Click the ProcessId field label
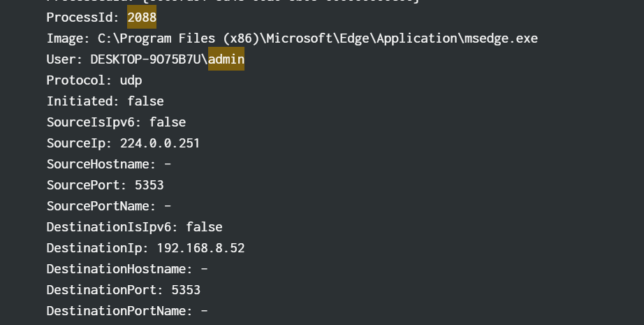Viewport: 644px width, 325px height. coord(83,17)
